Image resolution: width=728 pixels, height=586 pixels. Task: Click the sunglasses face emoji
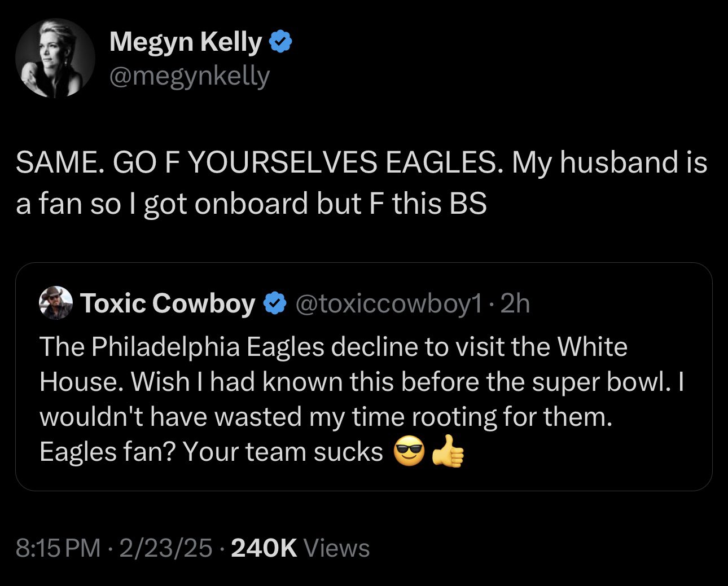point(409,452)
